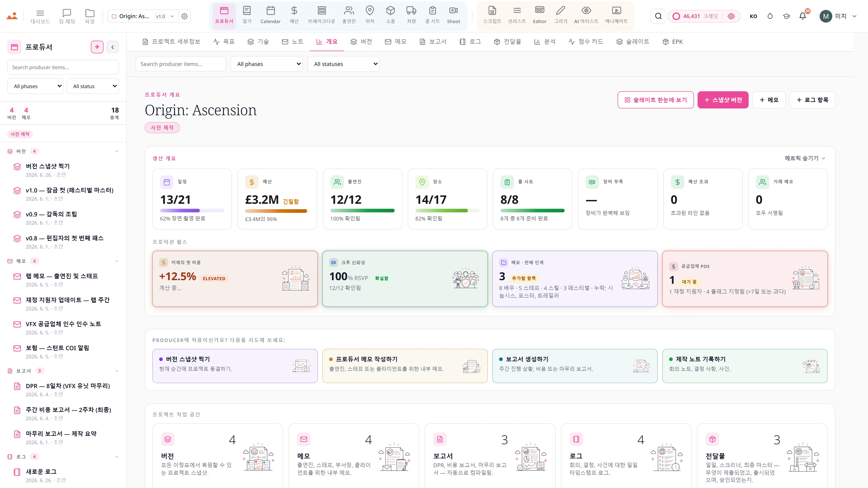Switch to the 보고서 tab
This screenshot has height=488, width=868.
[x=433, y=42]
